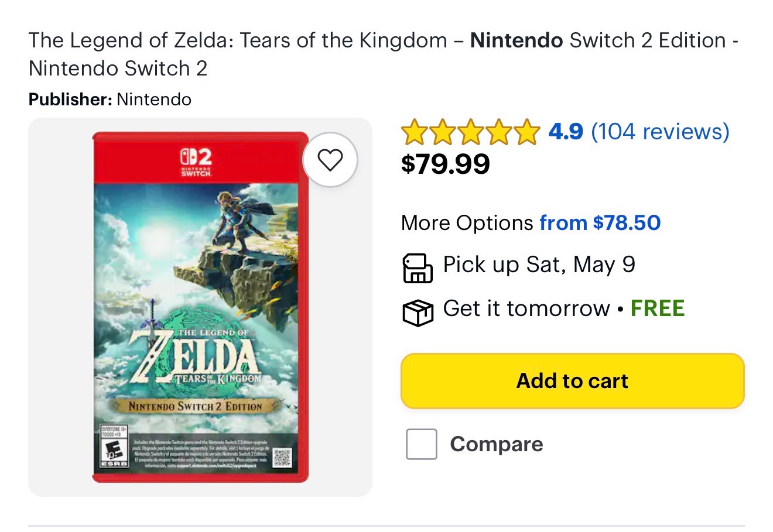The width and height of the screenshot is (773, 532).
Task: Click the store pickup icon
Action: 417,268
